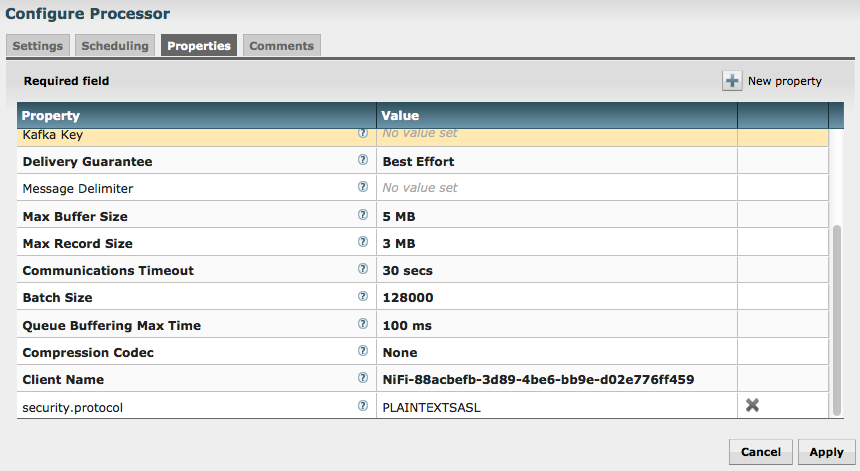The height and width of the screenshot is (471, 860).
Task: Switch to the Settings tab
Action: tap(38, 46)
